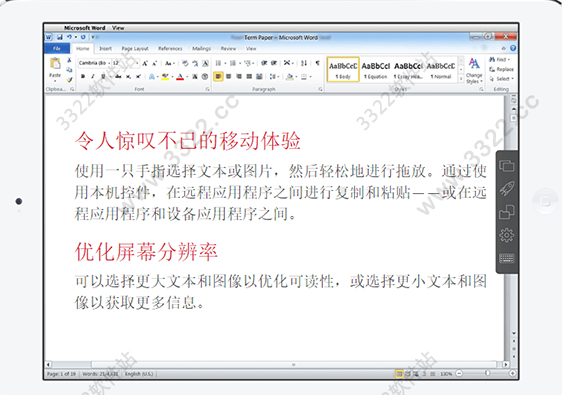
Task: Toggle Bold formatting
Action: (83, 76)
